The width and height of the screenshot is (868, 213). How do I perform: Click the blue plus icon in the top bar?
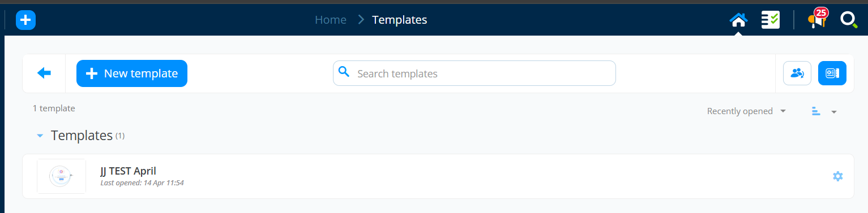point(25,20)
